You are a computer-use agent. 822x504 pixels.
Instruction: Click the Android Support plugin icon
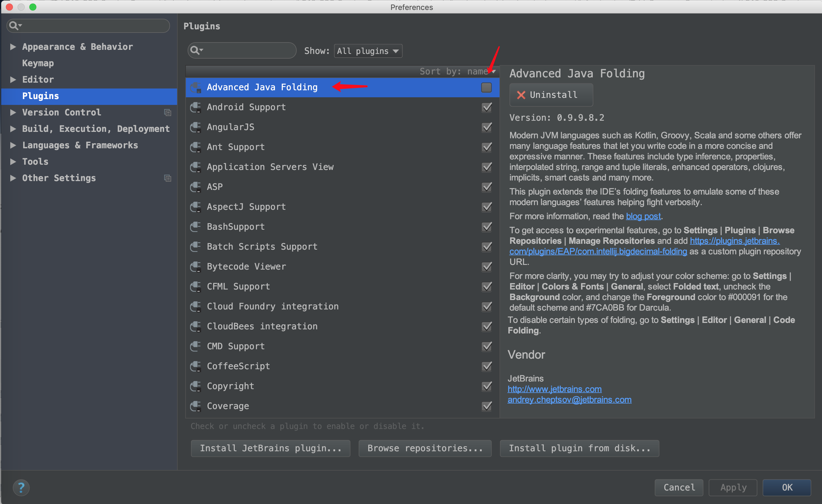tap(196, 108)
